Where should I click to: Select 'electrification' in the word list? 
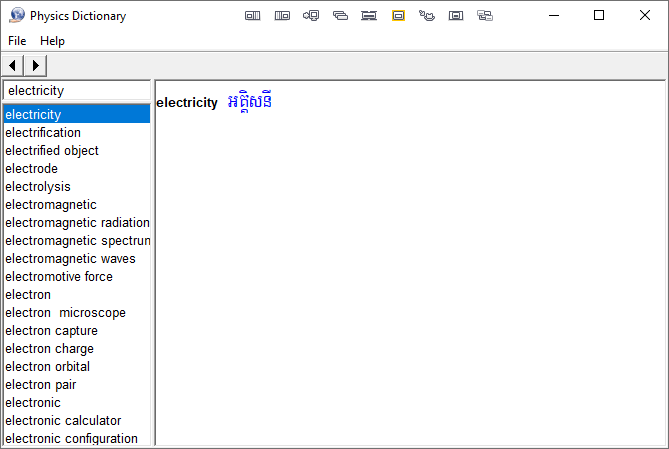point(43,133)
